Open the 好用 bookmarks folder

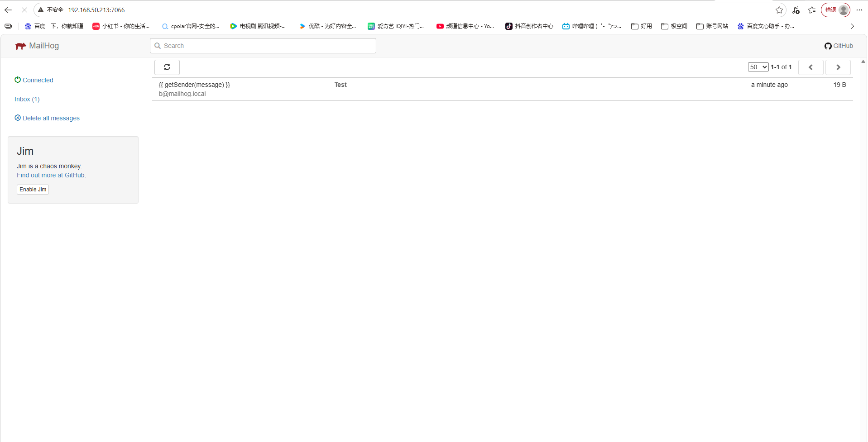(642, 26)
